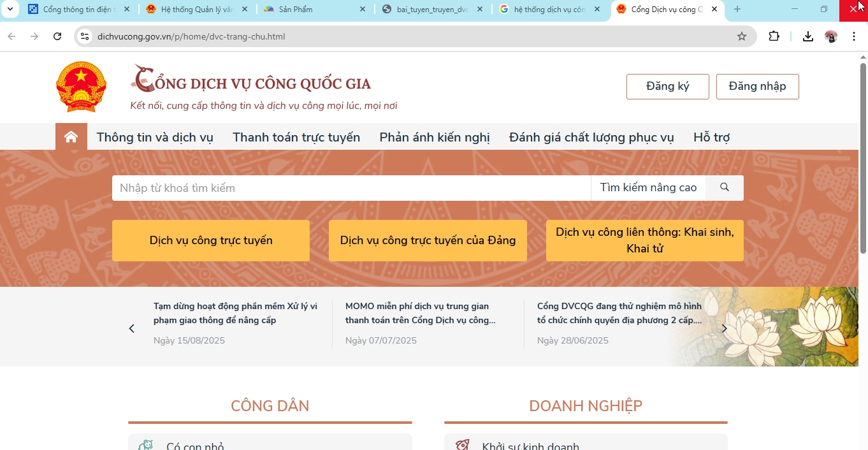Bookmark this page with the star icon
Viewport: 868px width, 450px height.
click(741, 37)
